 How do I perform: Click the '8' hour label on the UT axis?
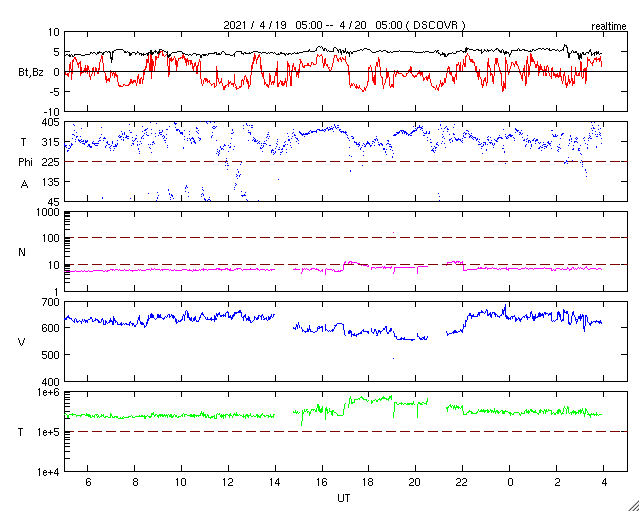tap(135, 483)
